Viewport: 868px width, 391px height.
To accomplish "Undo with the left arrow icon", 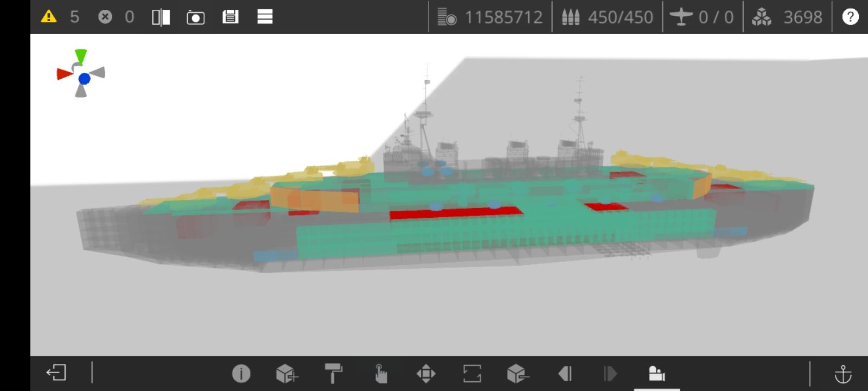I will point(565,374).
